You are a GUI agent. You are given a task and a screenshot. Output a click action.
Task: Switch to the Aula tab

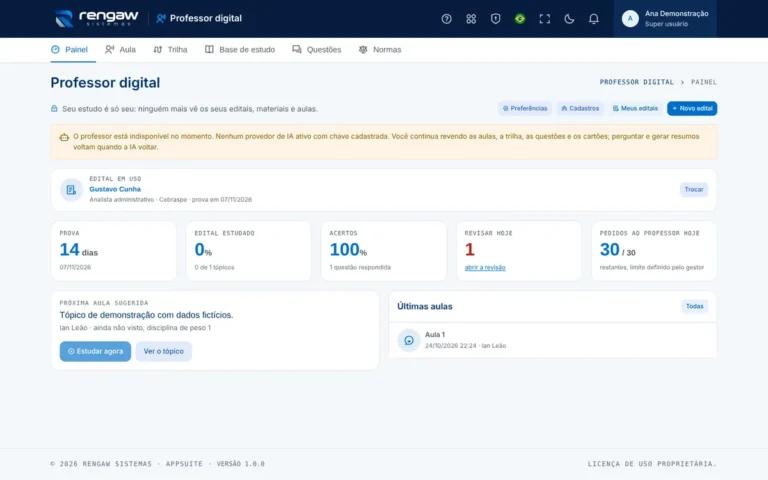click(120, 49)
